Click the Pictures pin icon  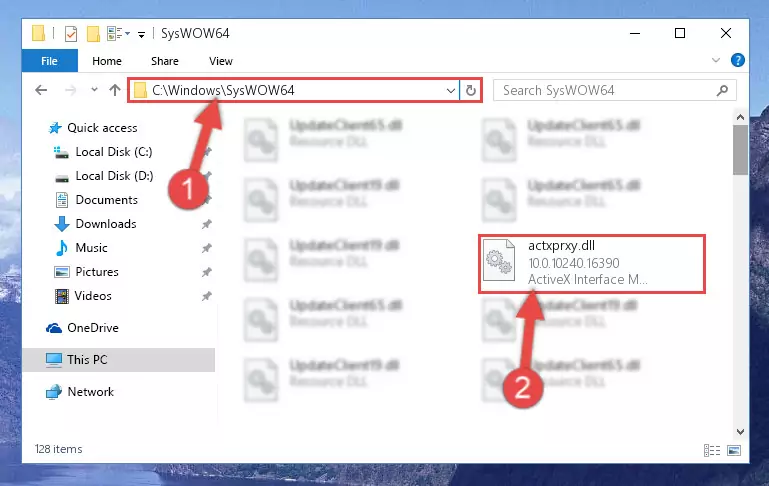(x=206, y=272)
